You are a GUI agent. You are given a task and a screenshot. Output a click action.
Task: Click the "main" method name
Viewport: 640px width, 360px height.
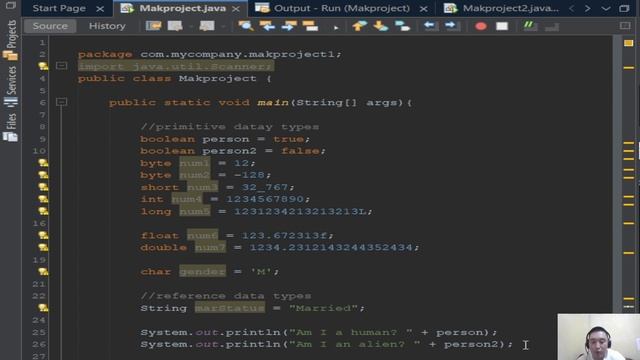[273, 102]
